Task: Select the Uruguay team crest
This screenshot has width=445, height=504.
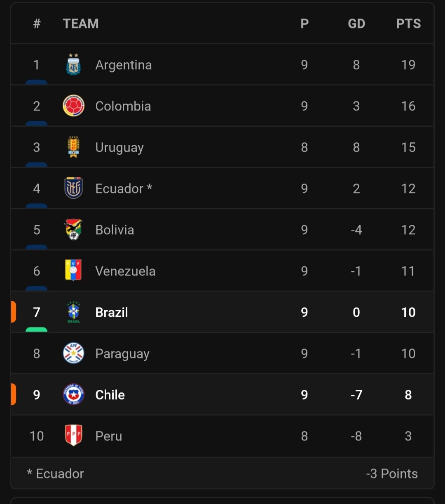Action: pos(73,147)
